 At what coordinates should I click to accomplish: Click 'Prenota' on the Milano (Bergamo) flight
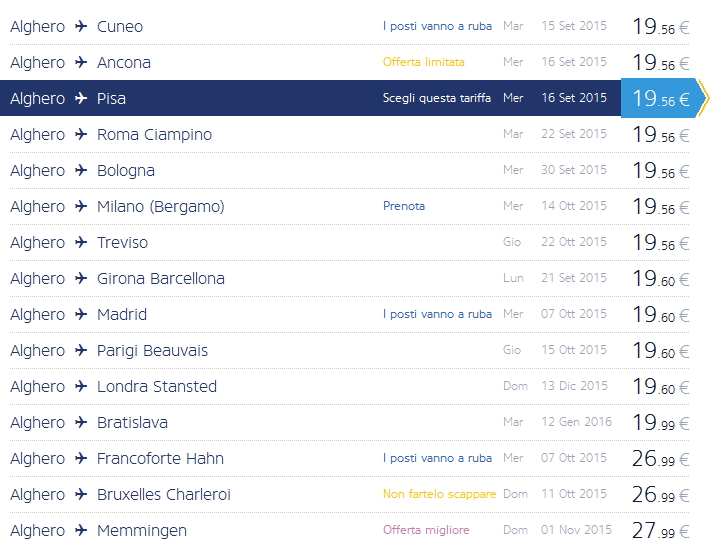(x=404, y=206)
